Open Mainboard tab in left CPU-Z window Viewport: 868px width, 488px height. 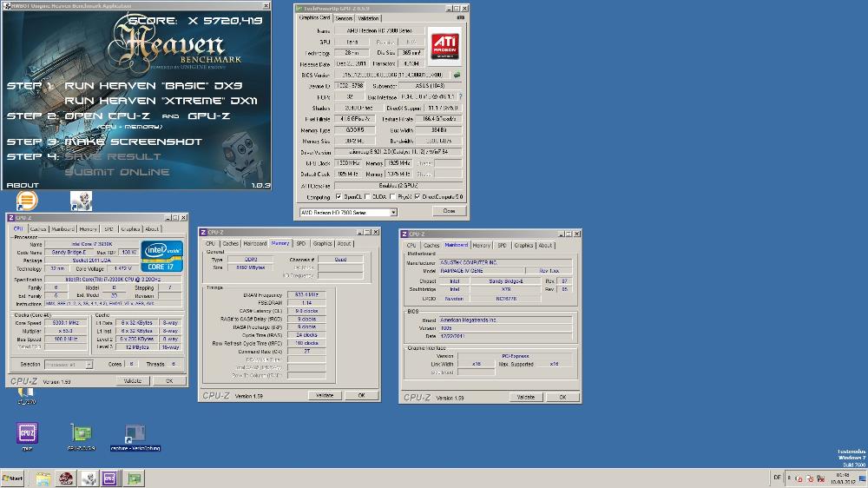pyautogui.click(x=62, y=228)
